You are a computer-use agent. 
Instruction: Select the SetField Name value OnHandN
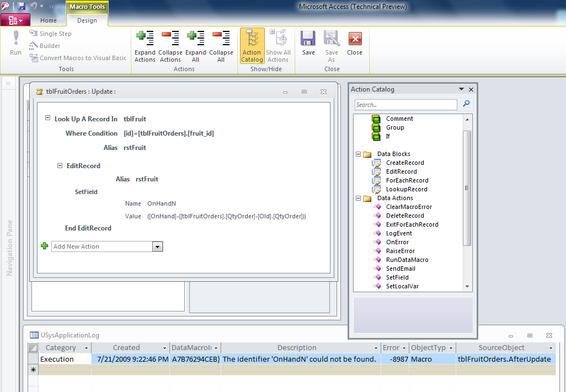(161, 203)
